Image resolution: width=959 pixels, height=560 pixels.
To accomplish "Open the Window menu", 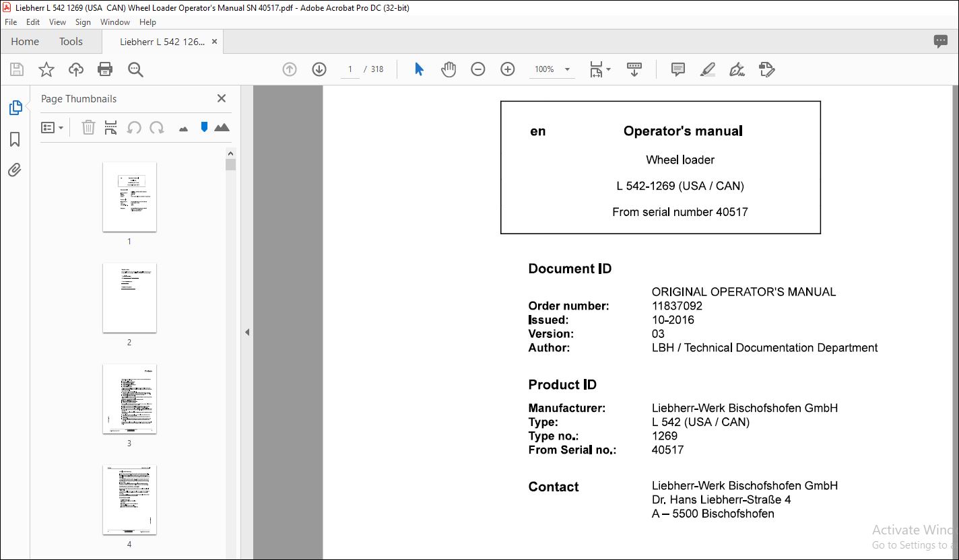I will [x=115, y=22].
